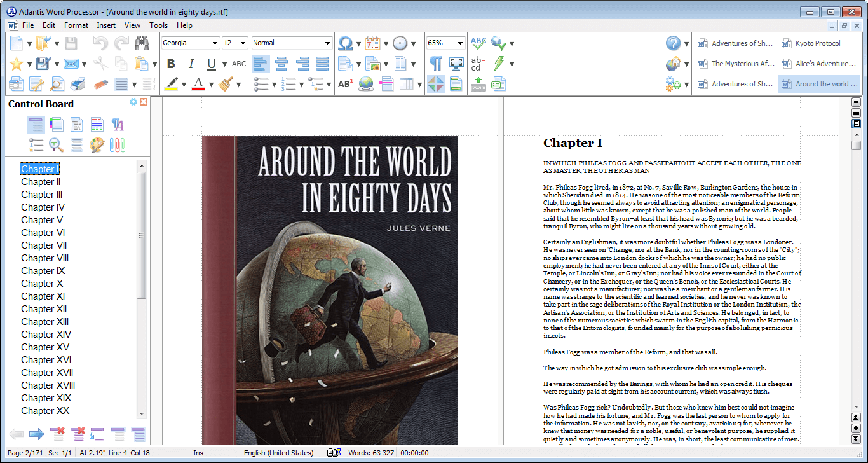The height and width of the screenshot is (463, 868).
Task: Open the Georgia font name dropdown
Action: [214, 43]
